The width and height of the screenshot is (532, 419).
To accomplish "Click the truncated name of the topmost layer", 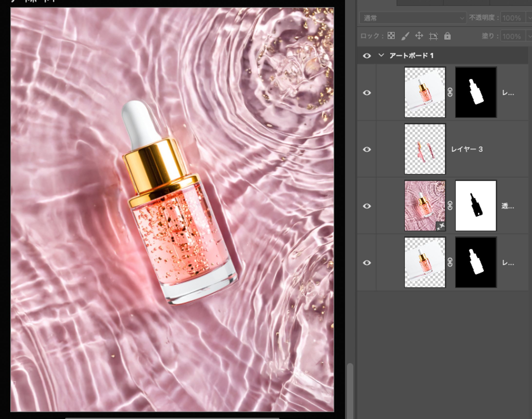I will click(x=508, y=93).
